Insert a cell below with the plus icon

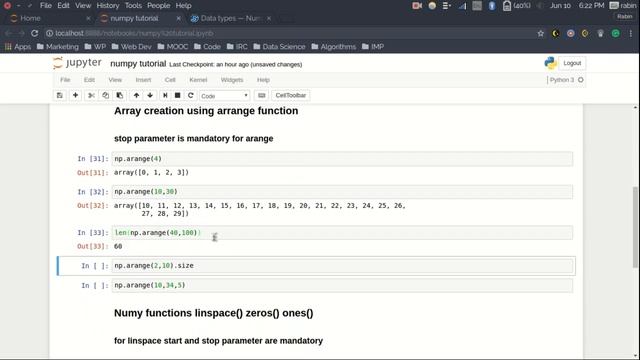point(75,96)
